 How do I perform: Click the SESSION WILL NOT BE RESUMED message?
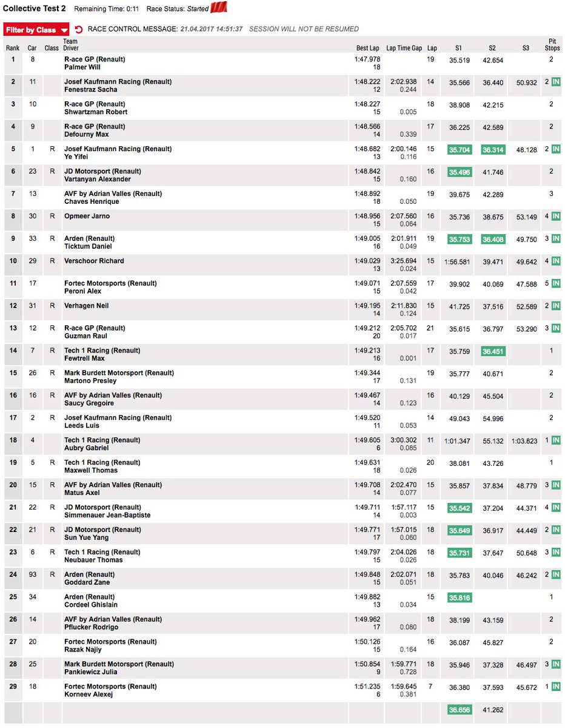304,29
